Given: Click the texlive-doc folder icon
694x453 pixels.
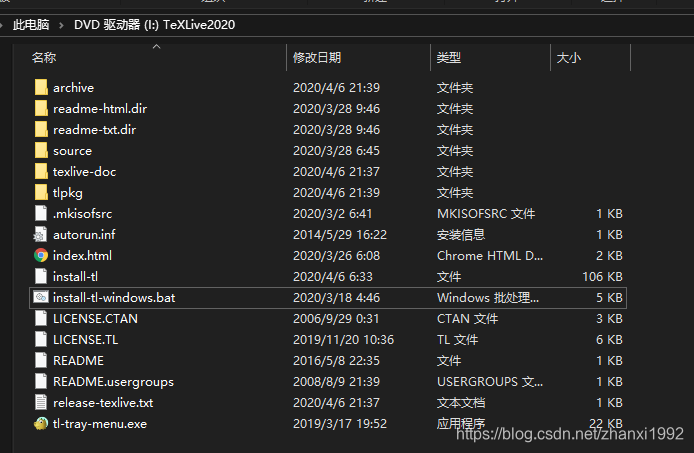Looking at the screenshot, I should point(41,171).
